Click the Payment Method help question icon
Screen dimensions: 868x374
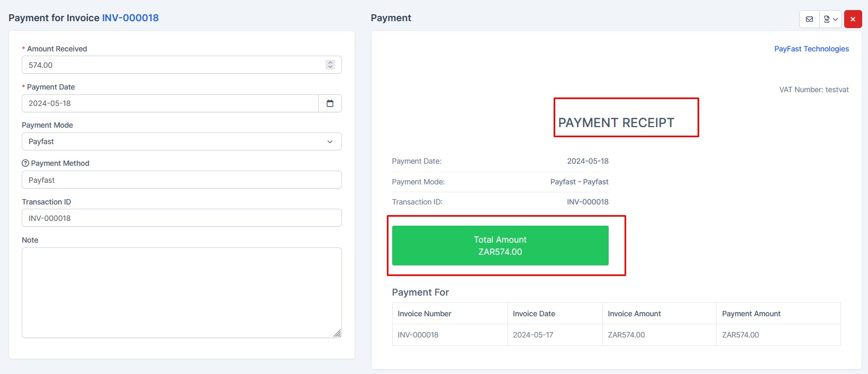(x=26, y=163)
